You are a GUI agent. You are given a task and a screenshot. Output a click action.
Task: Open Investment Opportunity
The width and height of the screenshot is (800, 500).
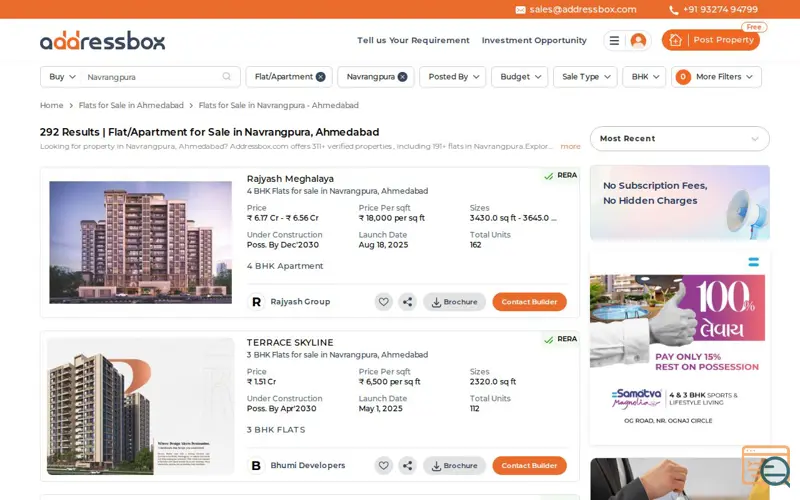(x=534, y=40)
